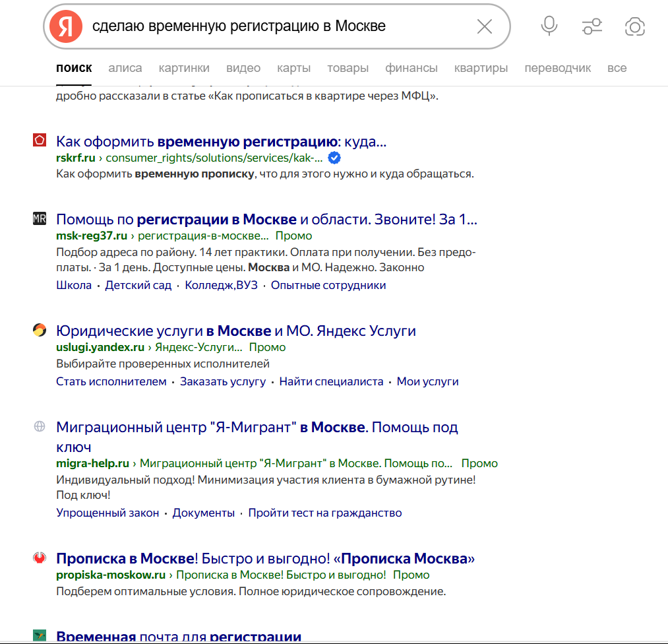Screen dimensions: 668x644
Task: Open the «финансы» tab
Action: coord(411,68)
